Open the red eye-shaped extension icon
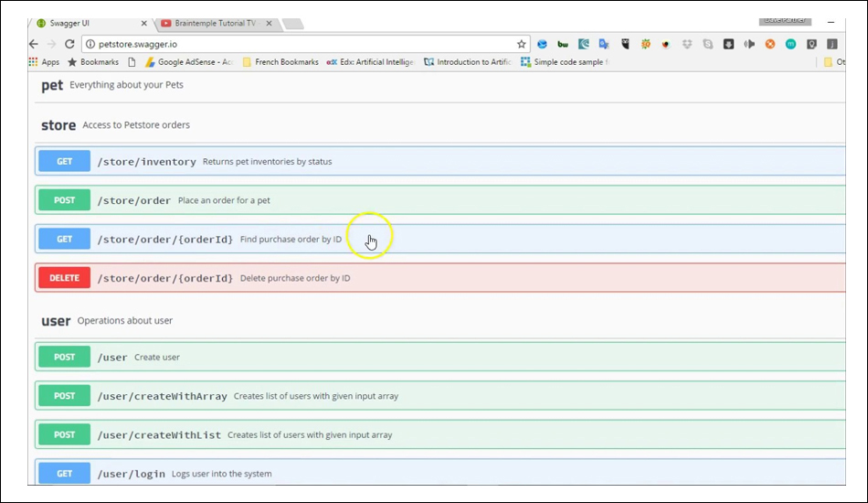Viewport: 868px width, 503px height. click(x=666, y=44)
